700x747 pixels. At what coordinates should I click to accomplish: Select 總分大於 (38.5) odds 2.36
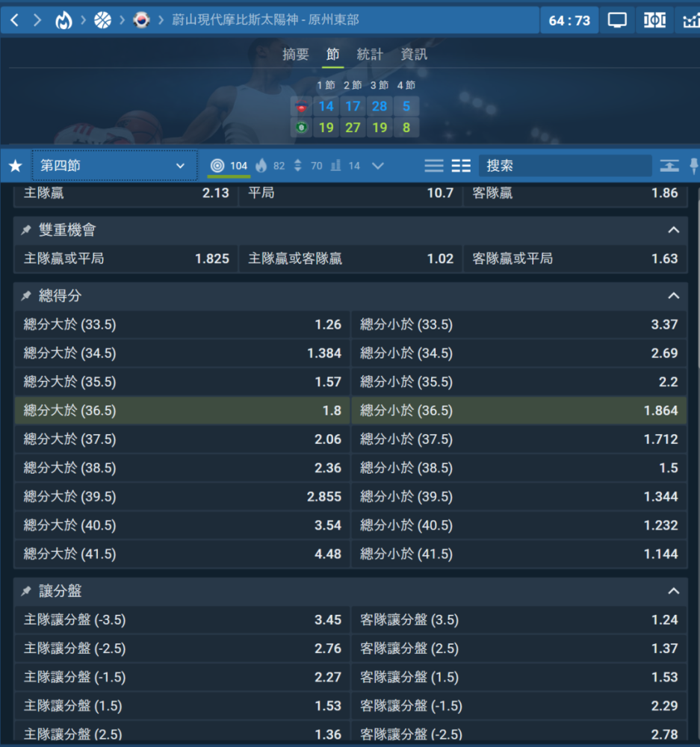(182, 468)
